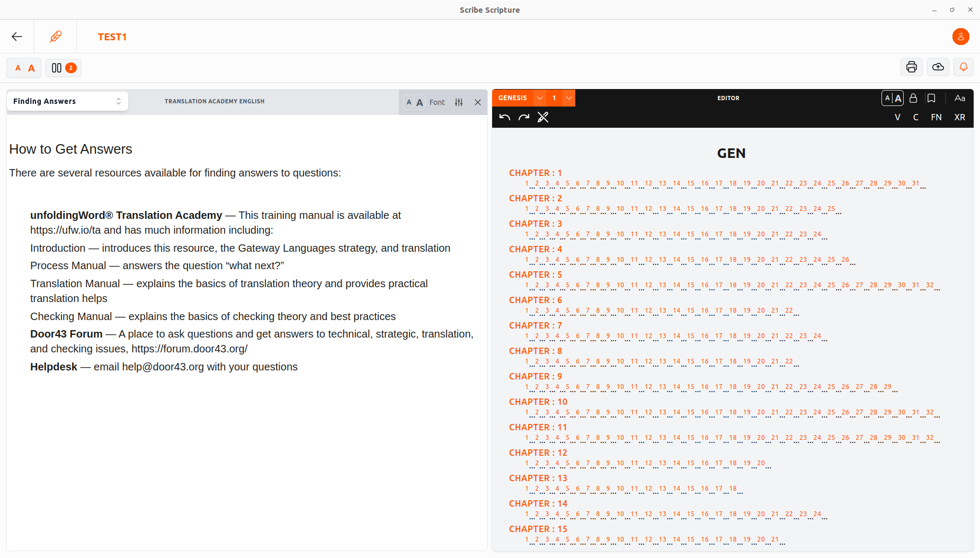This screenshot has height=558, width=980.
Task: Click the editor tools crossed-pencil icon
Action: [543, 117]
